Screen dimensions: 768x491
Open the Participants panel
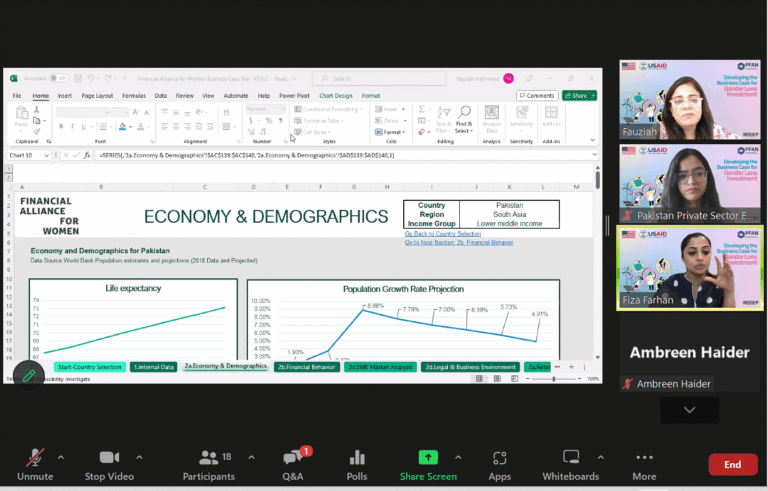tap(208, 458)
